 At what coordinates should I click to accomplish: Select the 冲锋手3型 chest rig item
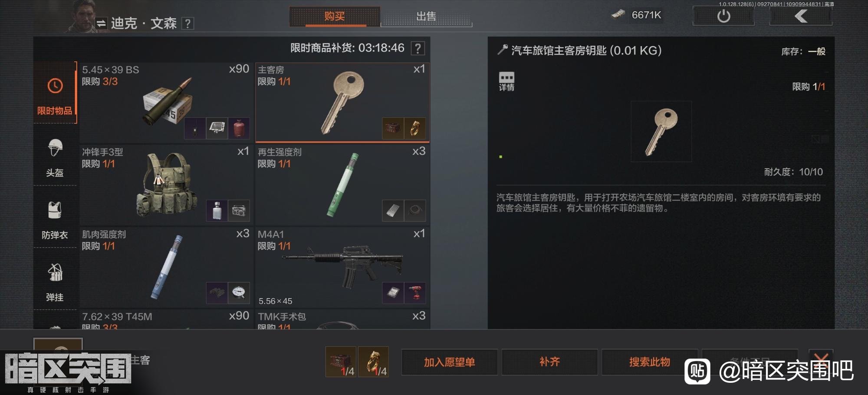pyautogui.click(x=166, y=185)
